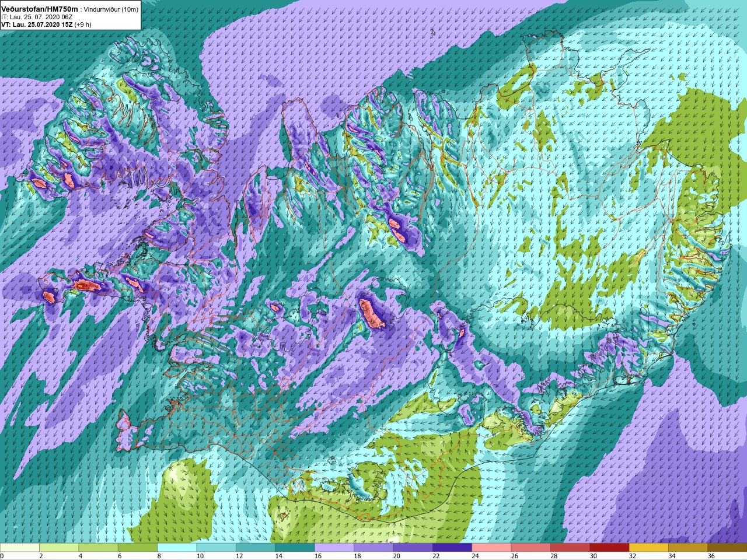
Task: Pick the 20–22 violet legend swatch
Action: (413, 548)
